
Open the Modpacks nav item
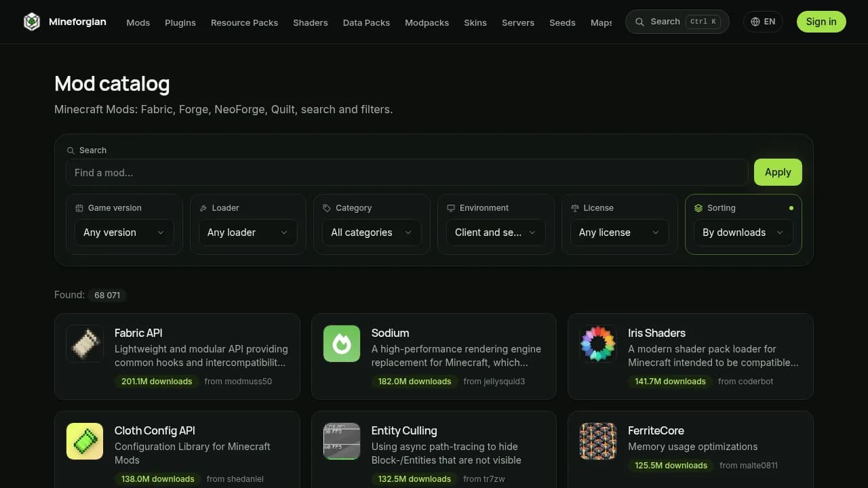[427, 22]
